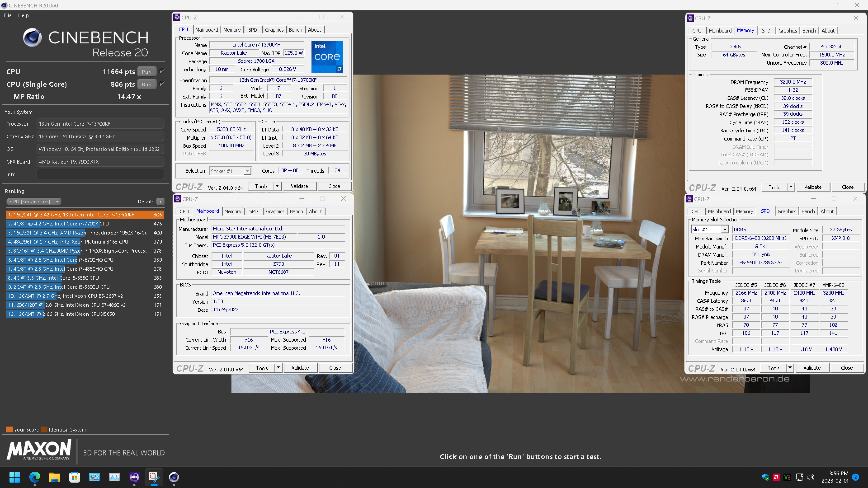Click title icon of CPU-Z CPU window

click(177, 17)
